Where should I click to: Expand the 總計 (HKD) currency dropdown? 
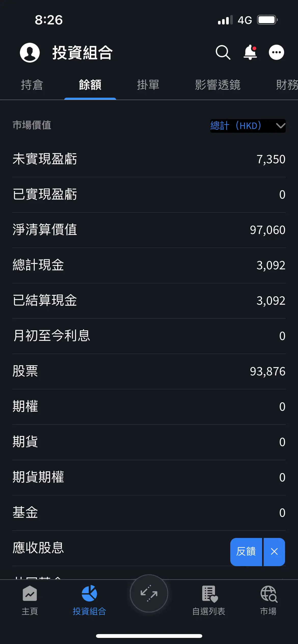[x=248, y=126]
